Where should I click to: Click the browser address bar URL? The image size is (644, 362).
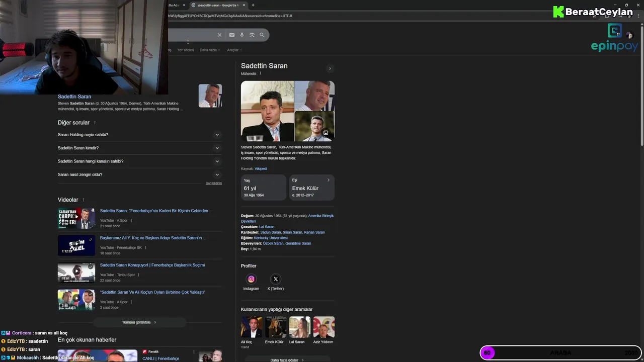[230, 16]
